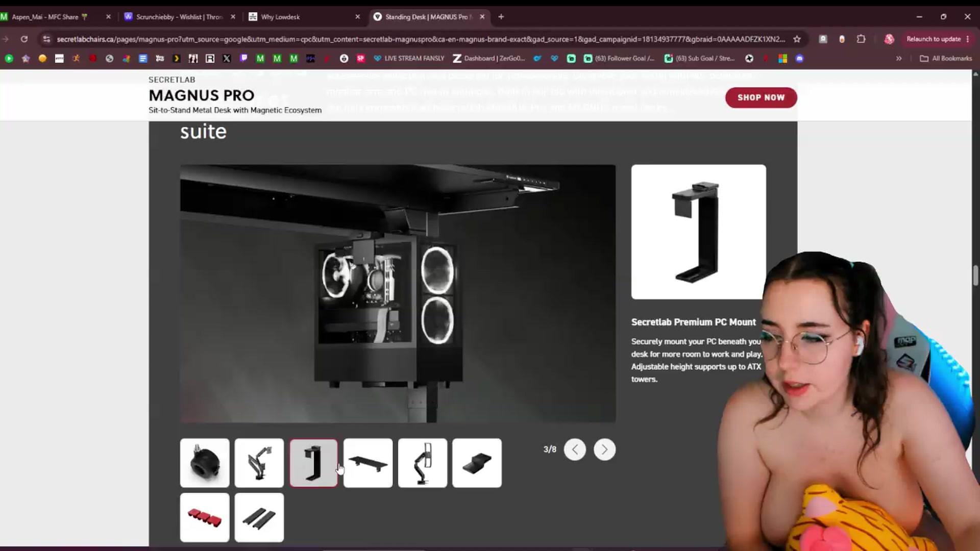Open the Microsoft four-color logo bookmark

[782, 59]
